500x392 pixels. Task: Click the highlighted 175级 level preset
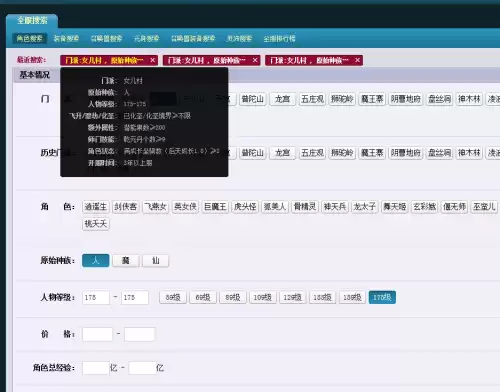382,297
